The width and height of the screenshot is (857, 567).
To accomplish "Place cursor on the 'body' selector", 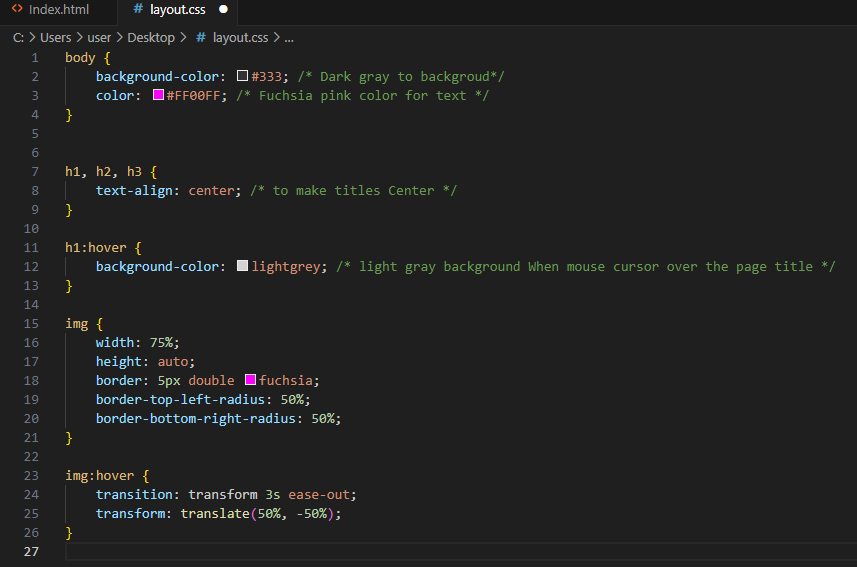I will pos(80,57).
